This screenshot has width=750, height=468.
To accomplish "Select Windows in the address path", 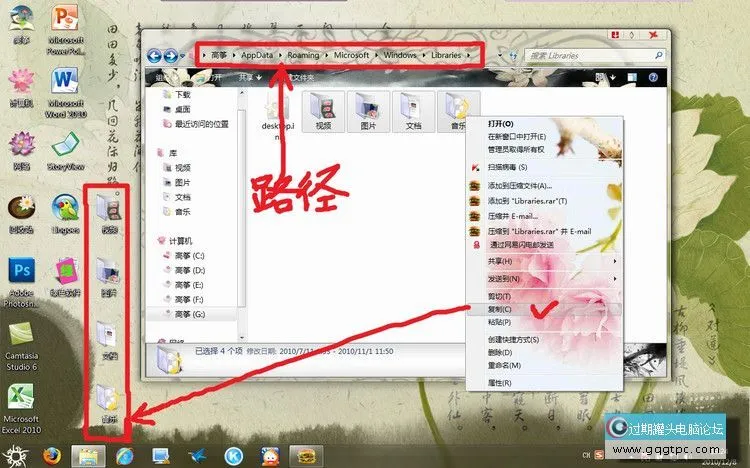I will (400, 55).
